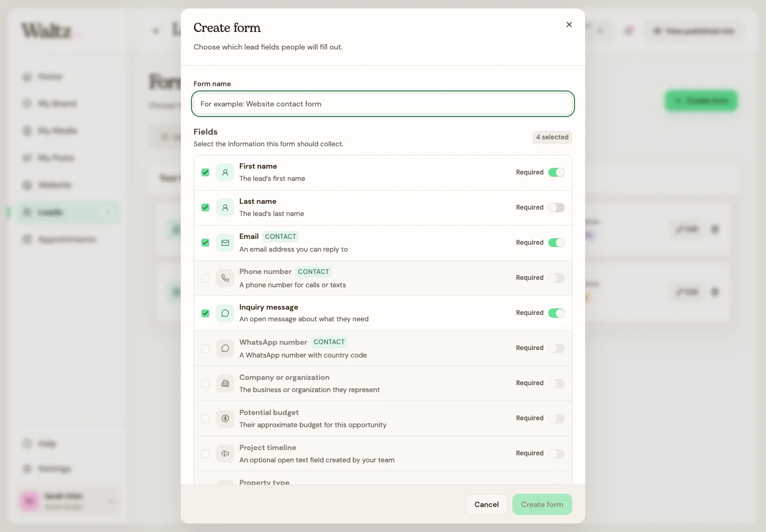766x532 pixels.
Task: Click the Email envelope icon
Action: click(225, 243)
